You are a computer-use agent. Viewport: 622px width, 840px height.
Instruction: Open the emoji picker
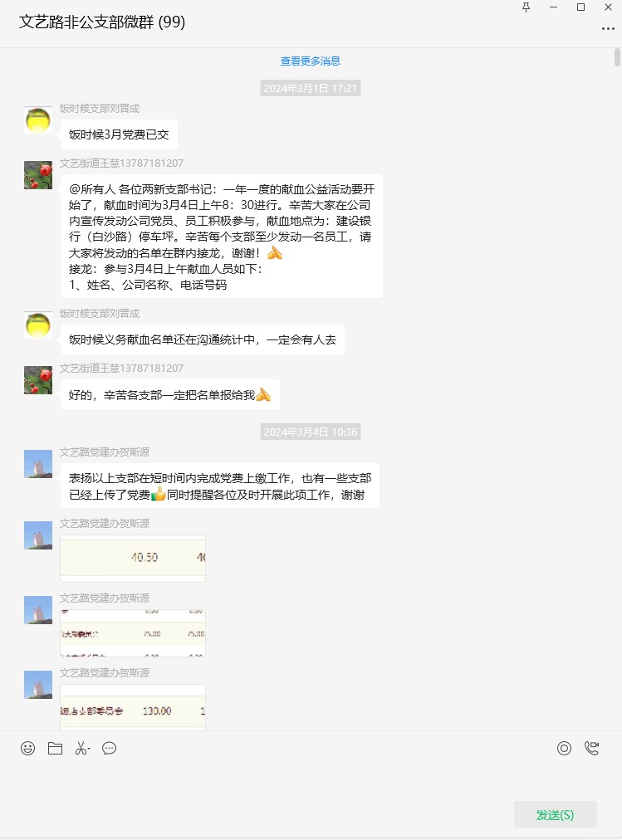tap(28, 748)
